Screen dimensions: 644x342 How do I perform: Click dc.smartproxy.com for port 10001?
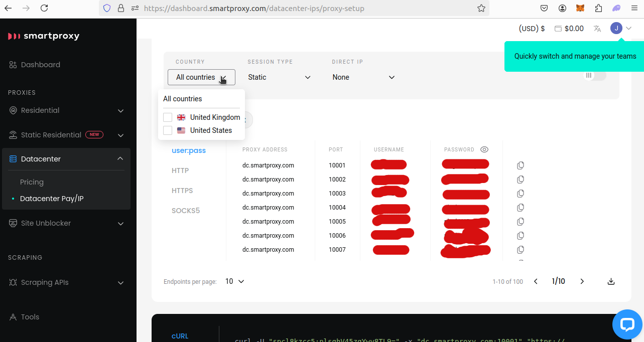pyautogui.click(x=268, y=165)
